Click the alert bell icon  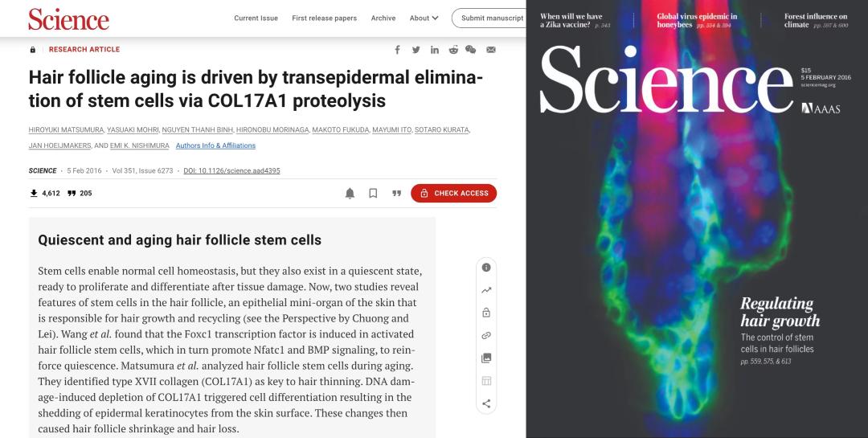click(x=350, y=193)
